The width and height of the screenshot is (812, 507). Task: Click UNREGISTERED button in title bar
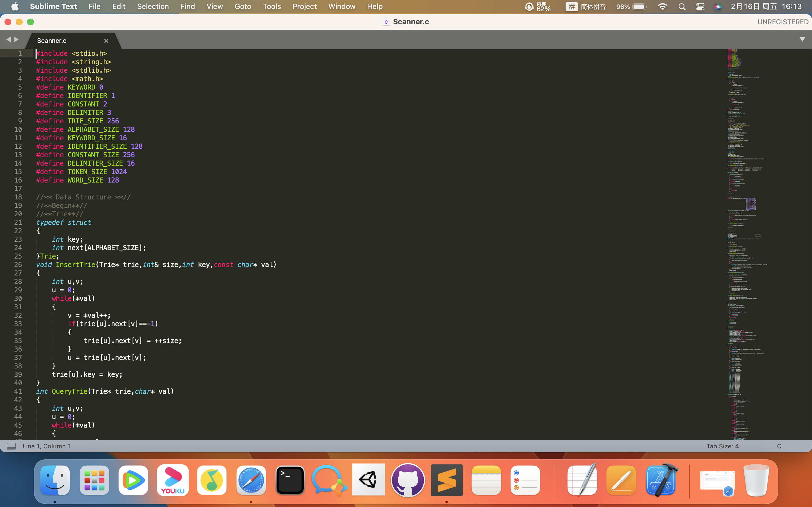(783, 22)
